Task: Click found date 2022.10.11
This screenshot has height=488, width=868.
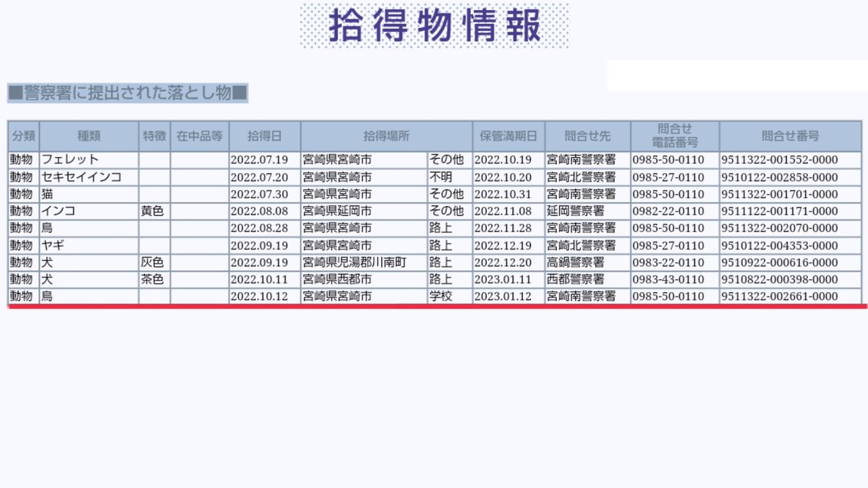Action: point(265,279)
